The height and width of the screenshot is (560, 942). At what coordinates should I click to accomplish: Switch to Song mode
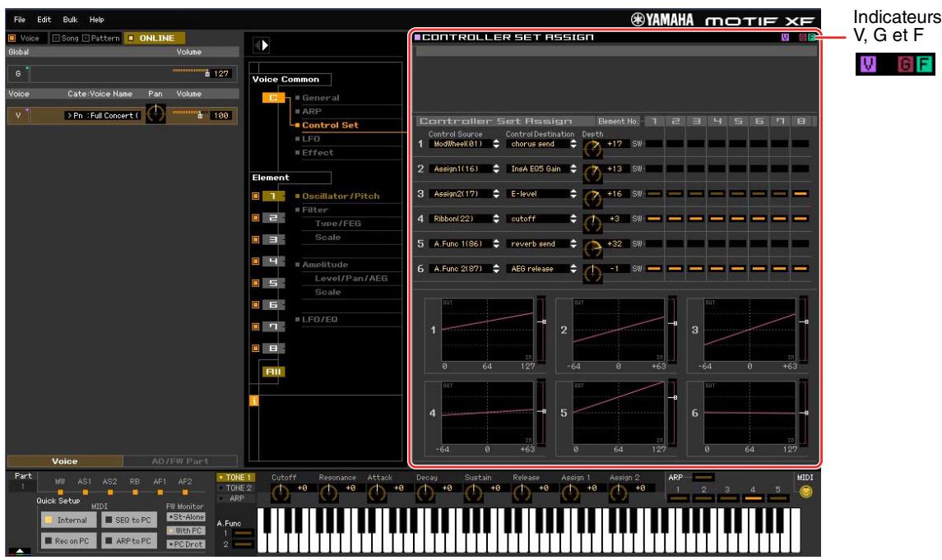coord(65,38)
